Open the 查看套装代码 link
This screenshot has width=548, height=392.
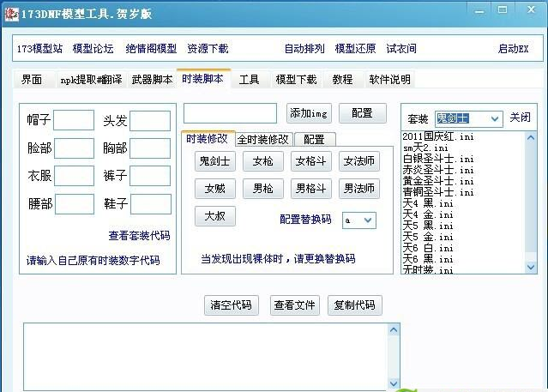click(x=139, y=235)
